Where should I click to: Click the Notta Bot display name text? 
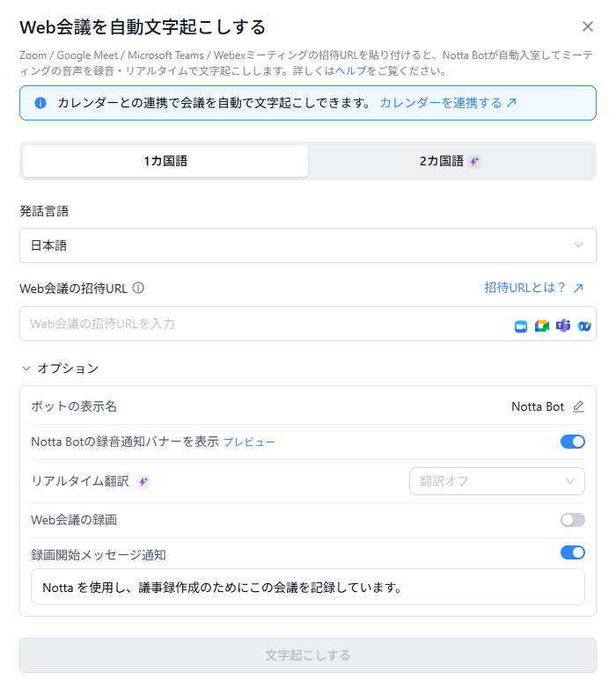tap(538, 406)
